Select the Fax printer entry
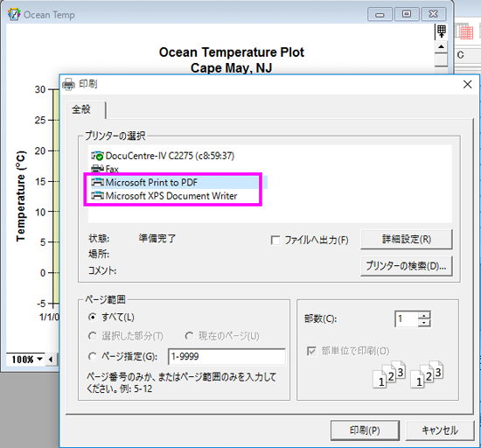 (105, 169)
